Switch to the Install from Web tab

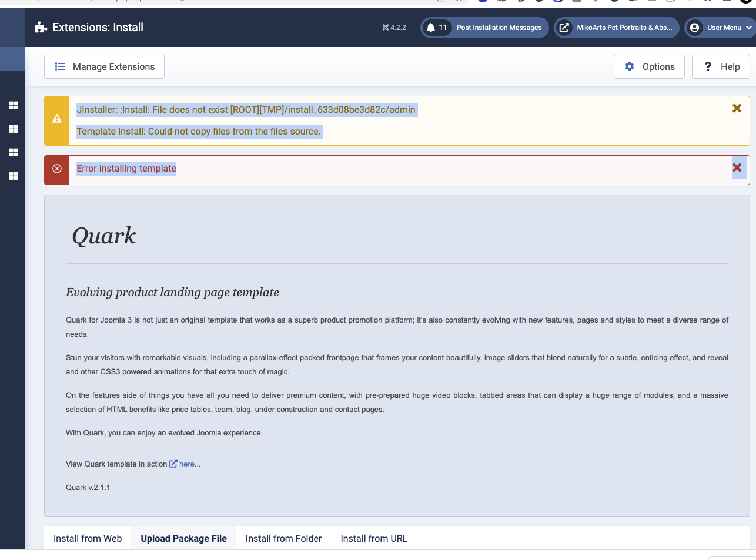pyautogui.click(x=88, y=539)
